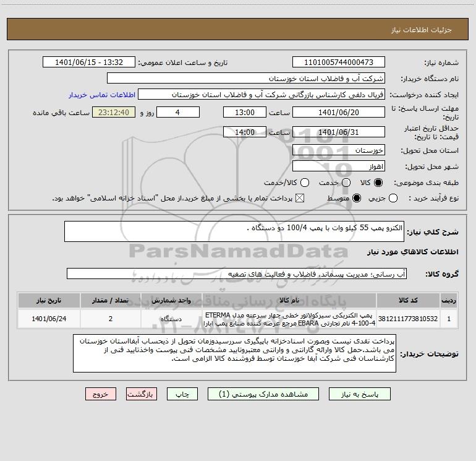This screenshot has width=476, height=461.
Task: Click the ETERMA EBARA pump name cell
Action: (289, 319)
